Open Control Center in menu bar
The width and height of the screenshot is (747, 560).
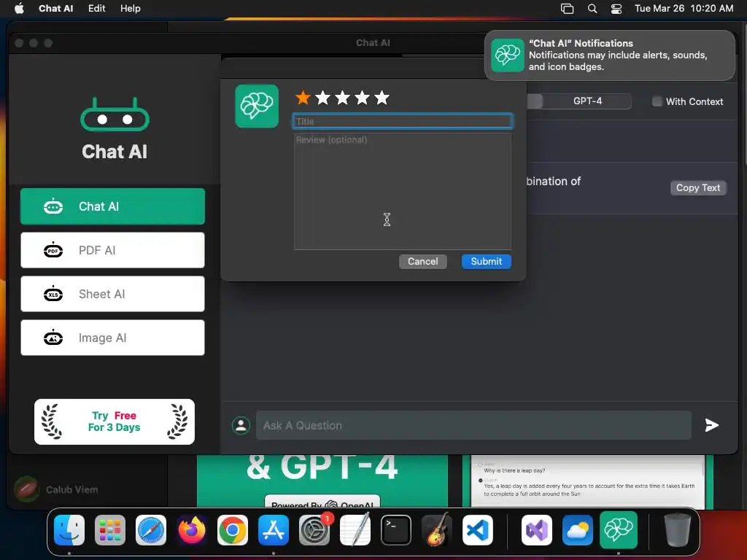pyautogui.click(x=616, y=9)
